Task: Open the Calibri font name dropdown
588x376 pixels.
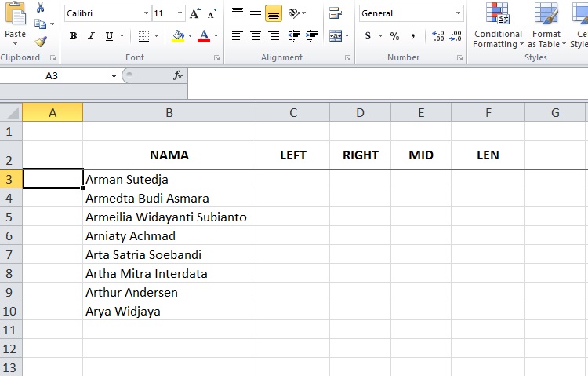Action: click(x=147, y=13)
